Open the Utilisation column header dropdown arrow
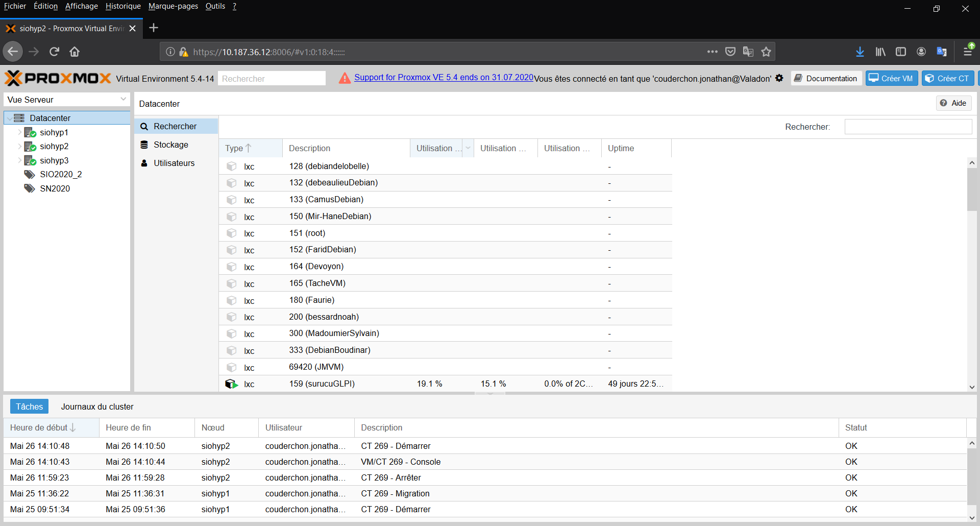 click(468, 148)
